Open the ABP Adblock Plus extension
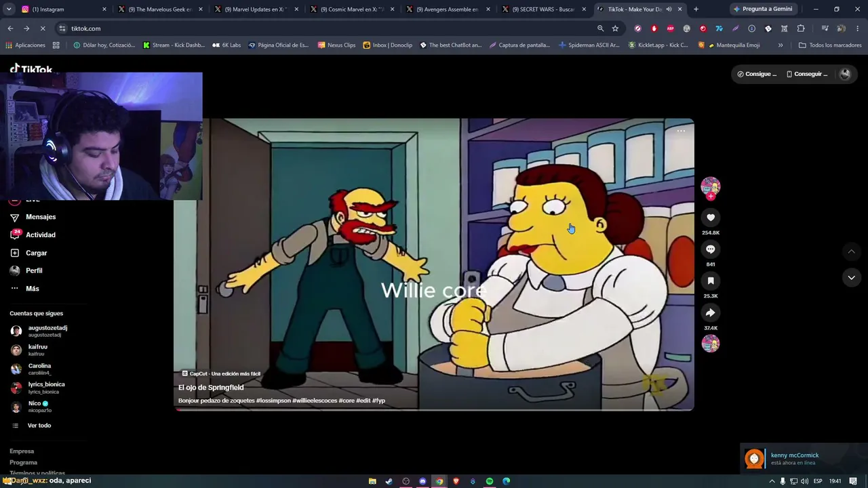Viewport: 868px width, 488px height. [671, 28]
